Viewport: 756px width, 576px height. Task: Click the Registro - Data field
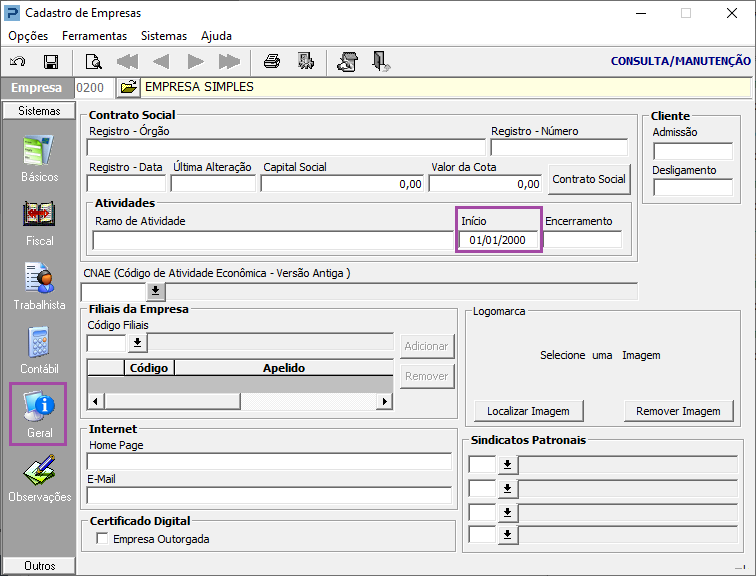point(126,184)
